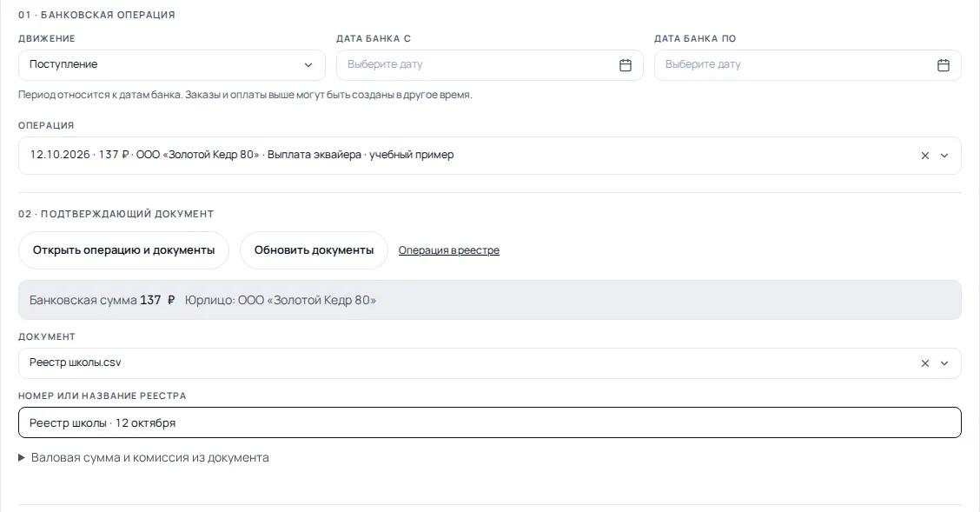This screenshot has width=980, height=512.
Task: Click the period note about bank dates
Action: (x=245, y=95)
